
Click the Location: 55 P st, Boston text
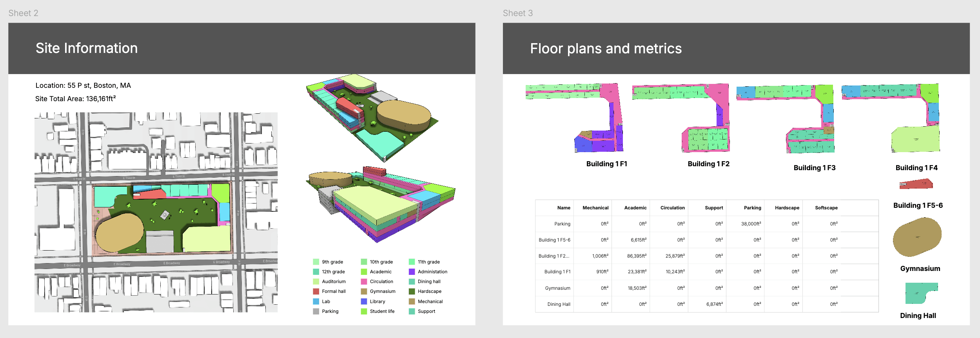83,85
